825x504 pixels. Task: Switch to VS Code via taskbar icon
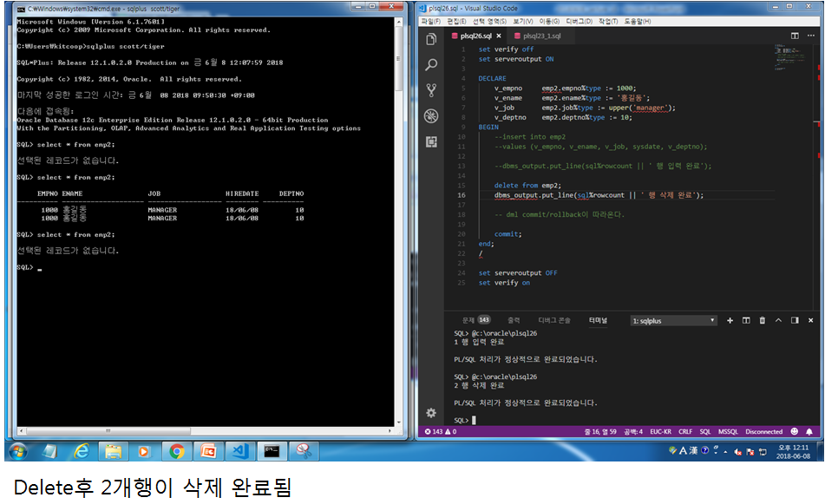(240, 451)
